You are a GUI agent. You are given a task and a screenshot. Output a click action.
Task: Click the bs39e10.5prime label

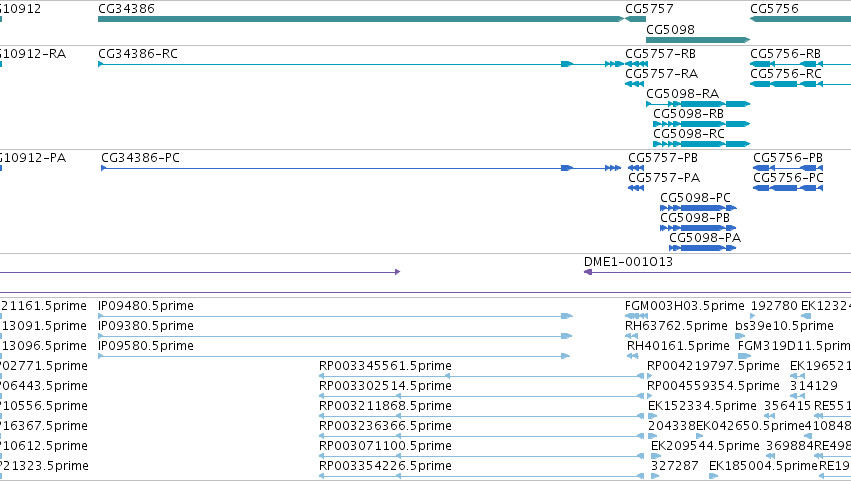tap(784, 326)
